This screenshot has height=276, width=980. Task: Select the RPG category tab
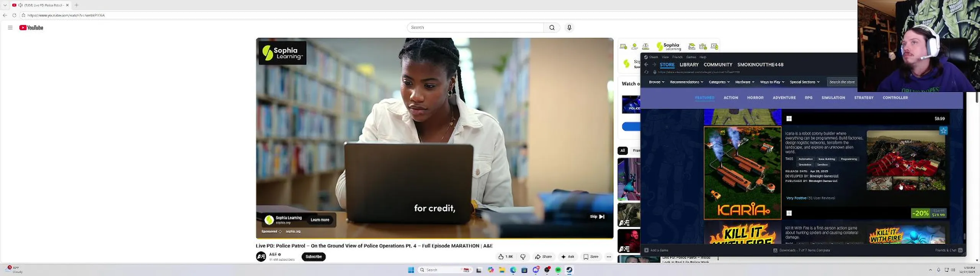click(x=808, y=98)
